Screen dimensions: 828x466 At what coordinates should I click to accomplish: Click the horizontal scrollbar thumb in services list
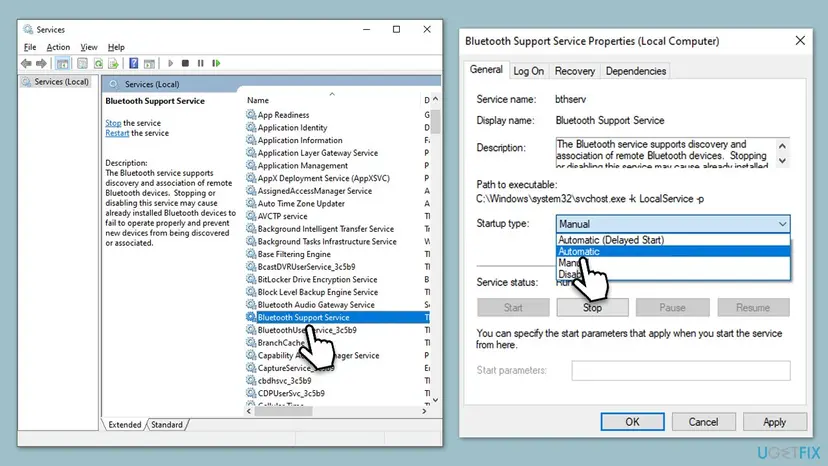(x=284, y=411)
